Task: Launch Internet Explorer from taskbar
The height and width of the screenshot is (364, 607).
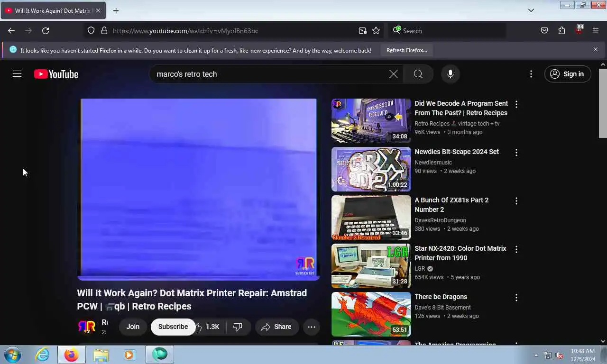Action: pyautogui.click(x=42, y=355)
